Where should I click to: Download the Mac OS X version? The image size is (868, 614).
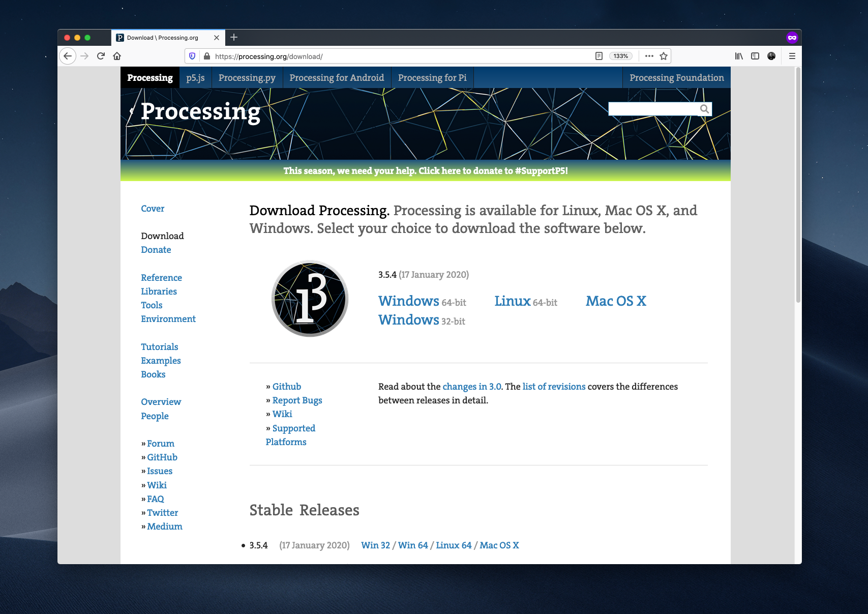pos(616,301)
